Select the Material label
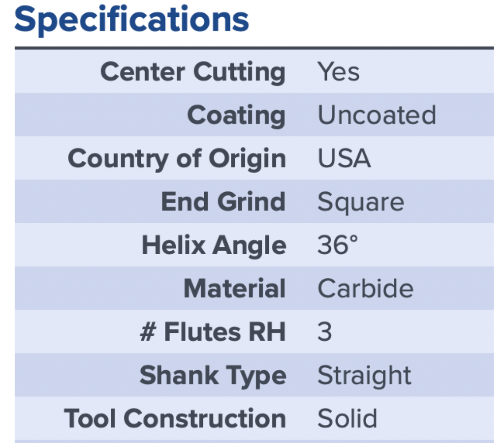Viewport: 504px width, 443px height. [234, 288]
